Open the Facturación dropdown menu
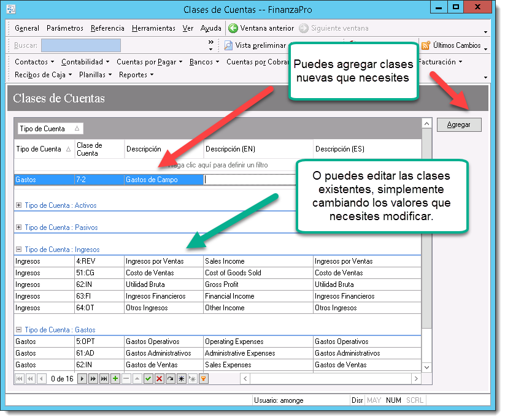This screenshot has height=420, width=505. (441, 62)
